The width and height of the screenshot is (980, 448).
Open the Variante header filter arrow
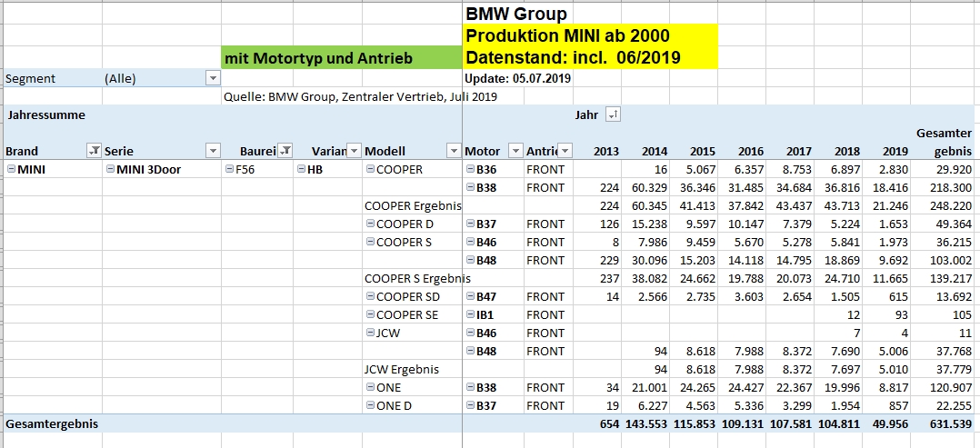click(354, 151)
